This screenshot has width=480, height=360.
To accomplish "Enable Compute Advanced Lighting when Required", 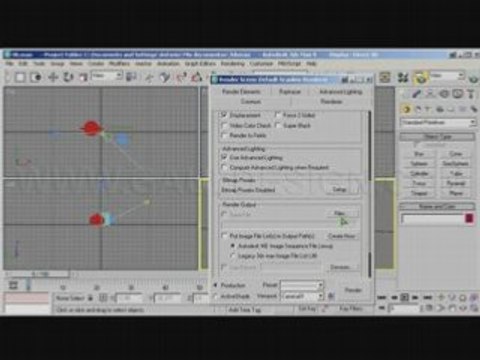I will point(224,167).
